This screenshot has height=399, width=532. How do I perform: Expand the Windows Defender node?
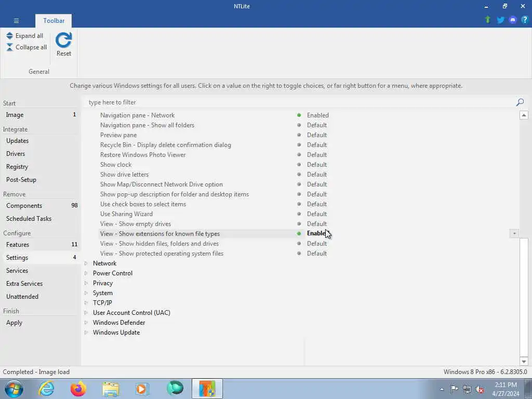[x=86, y=322]
